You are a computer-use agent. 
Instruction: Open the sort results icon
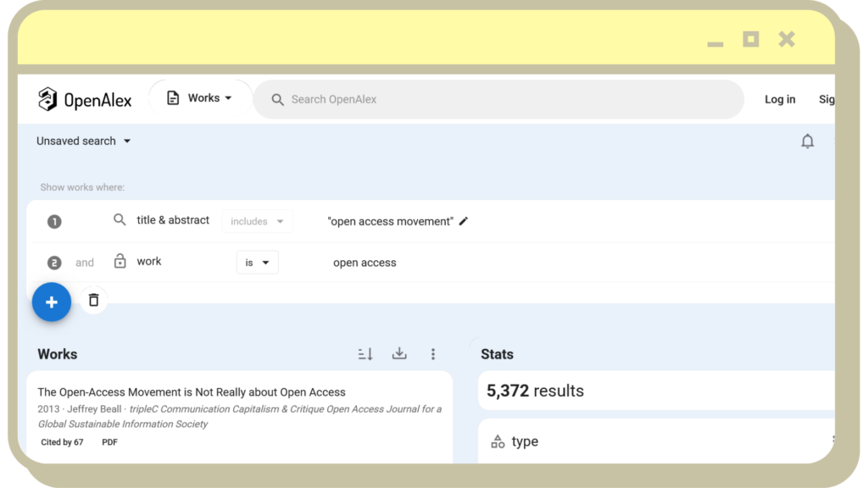365,354
